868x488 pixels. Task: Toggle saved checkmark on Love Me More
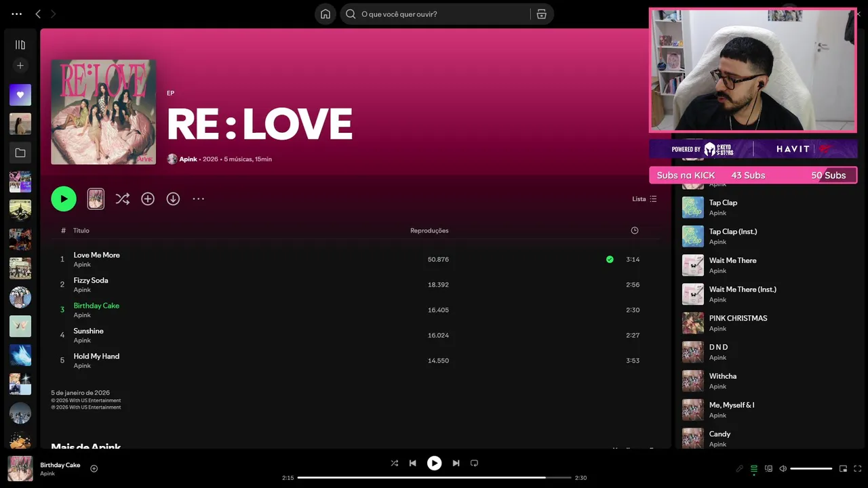point(610,259)
